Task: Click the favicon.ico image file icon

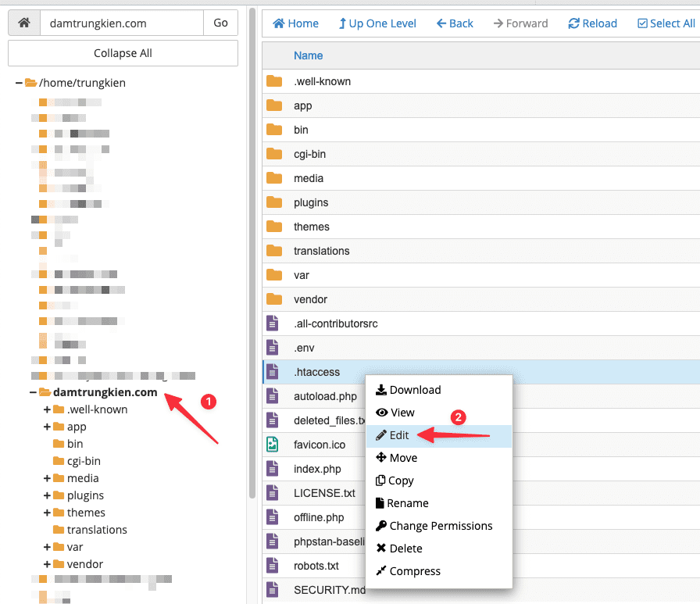Action: (273, 445)
